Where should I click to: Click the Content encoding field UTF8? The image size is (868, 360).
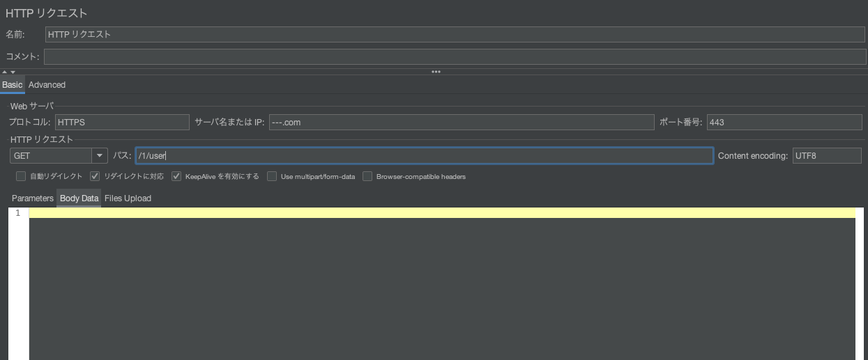(x=827, y=156)
